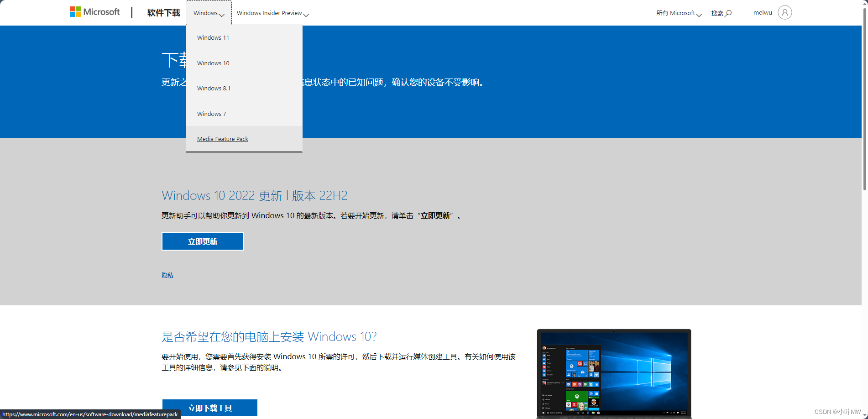Image resolution: width=868 pixels, height=419 pixels.
Task: Click heading 是否希望在您的电脑上安装 Windows 10?
Action: click(x=269, y=337)
